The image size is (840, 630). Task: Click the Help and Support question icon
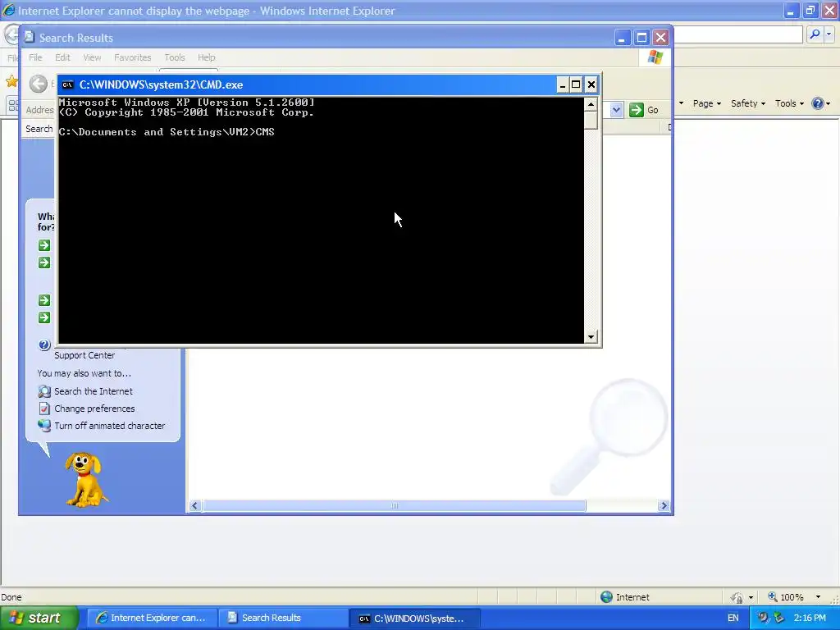click(x=44, y=345)
